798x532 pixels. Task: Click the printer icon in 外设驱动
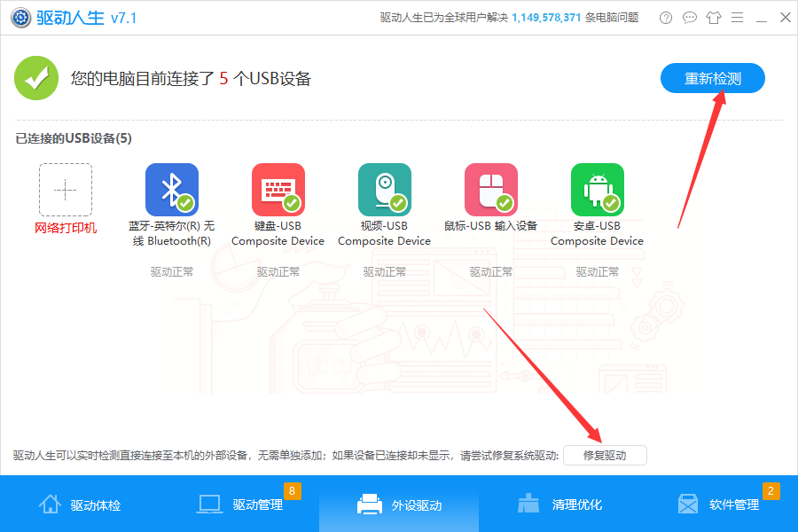(x=370, y=504)
